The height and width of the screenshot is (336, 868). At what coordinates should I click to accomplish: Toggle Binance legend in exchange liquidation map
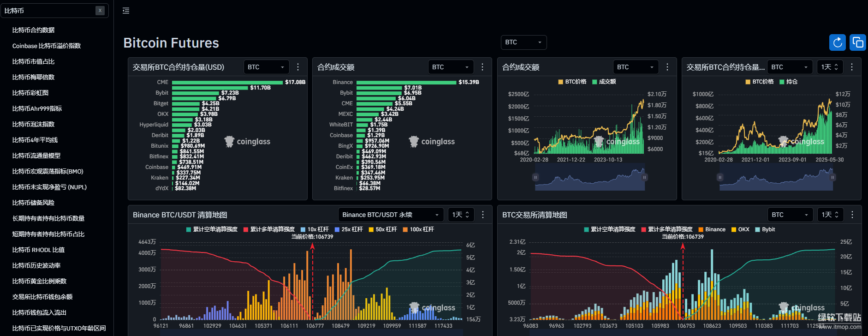(x=712, y=229)
